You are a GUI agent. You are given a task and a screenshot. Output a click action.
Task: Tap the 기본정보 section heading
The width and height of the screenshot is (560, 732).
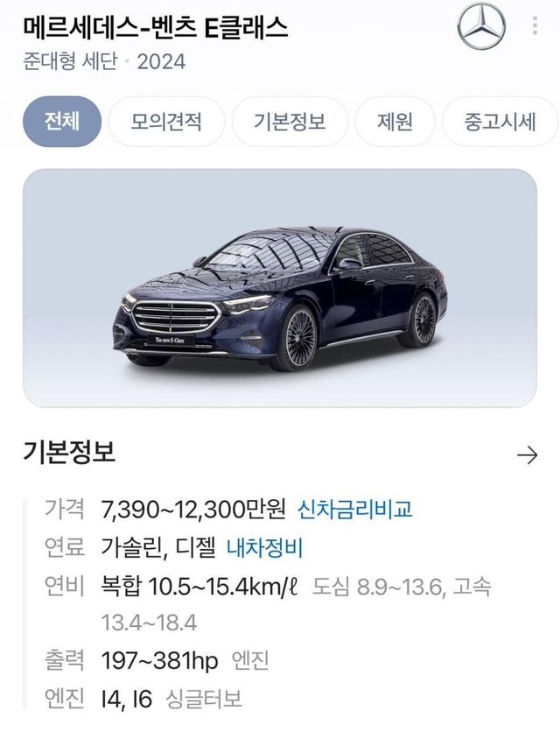[69, 453]
